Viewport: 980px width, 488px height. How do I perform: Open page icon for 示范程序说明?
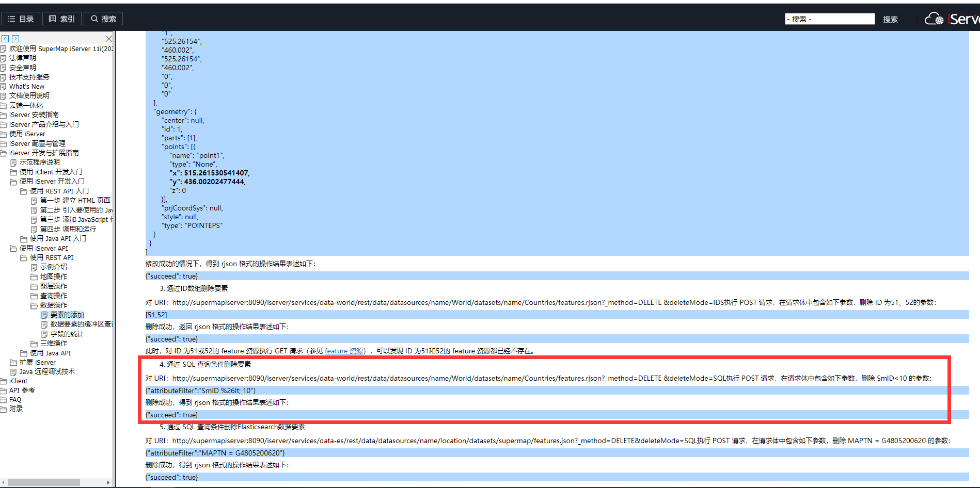(13, 162)
